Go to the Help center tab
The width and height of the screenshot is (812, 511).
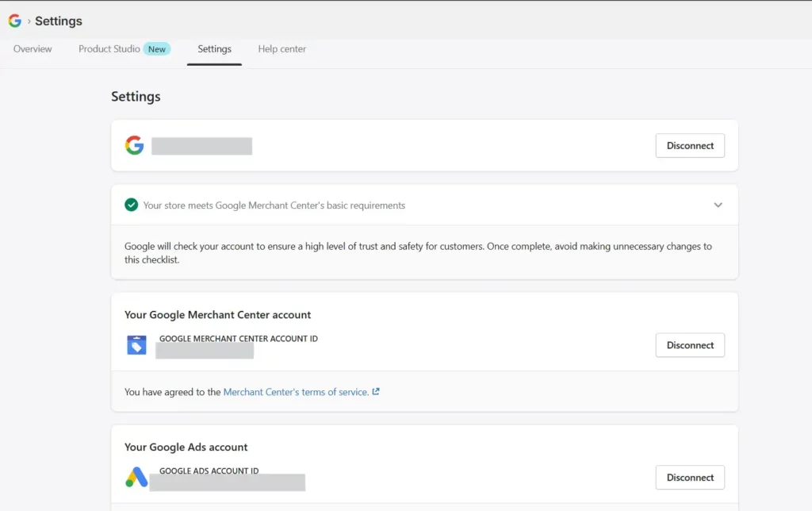click(282, 48)
